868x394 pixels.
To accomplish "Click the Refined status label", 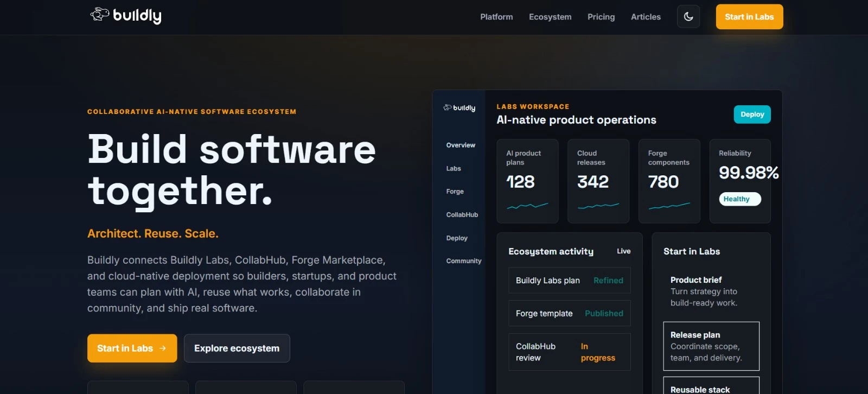I will 608,281.
